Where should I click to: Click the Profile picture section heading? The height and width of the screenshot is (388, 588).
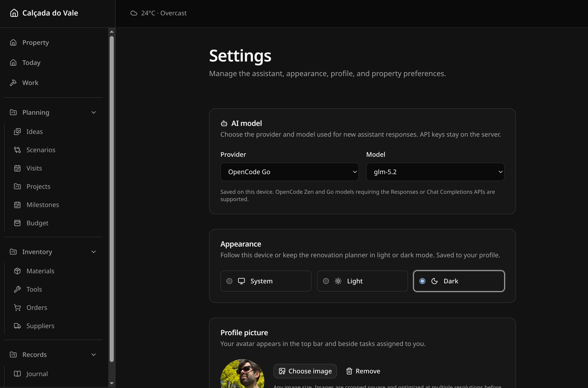click(x=244, y=332)
